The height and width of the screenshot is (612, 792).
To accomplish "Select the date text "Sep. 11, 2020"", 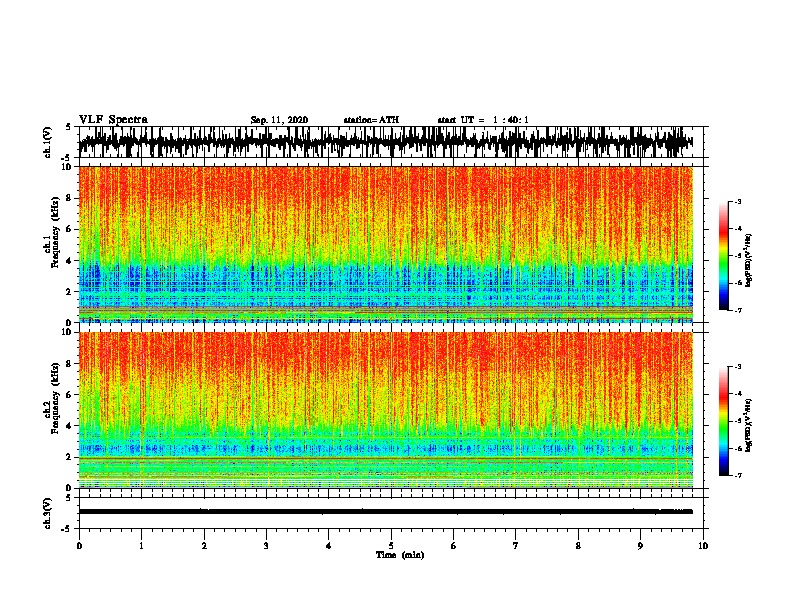I will (279, 120).
